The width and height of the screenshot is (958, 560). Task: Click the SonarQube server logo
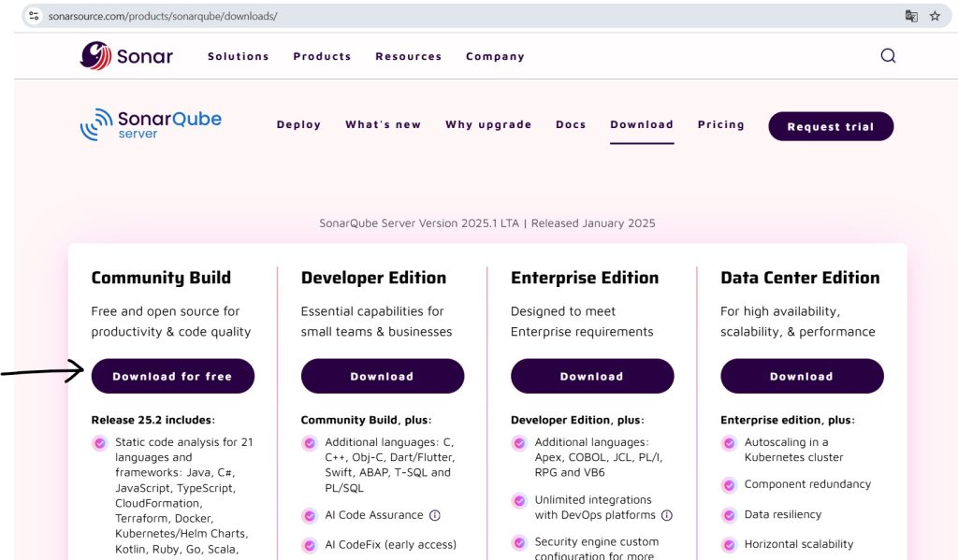(151, 124)
